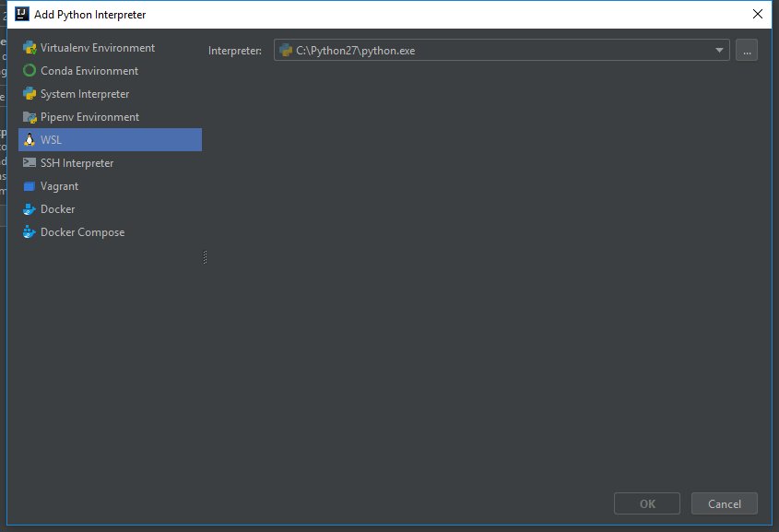Click the blue Vagrant icon

(x=30, y=185)
